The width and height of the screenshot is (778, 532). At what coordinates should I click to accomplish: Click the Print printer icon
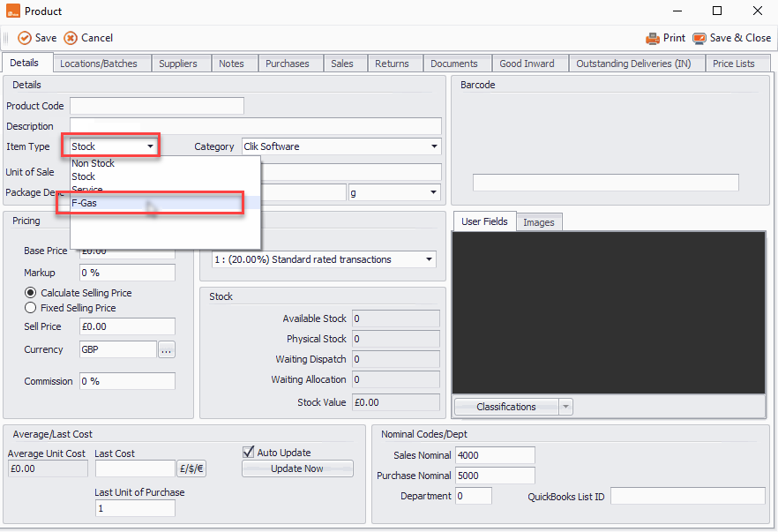(x=653, y=38)
